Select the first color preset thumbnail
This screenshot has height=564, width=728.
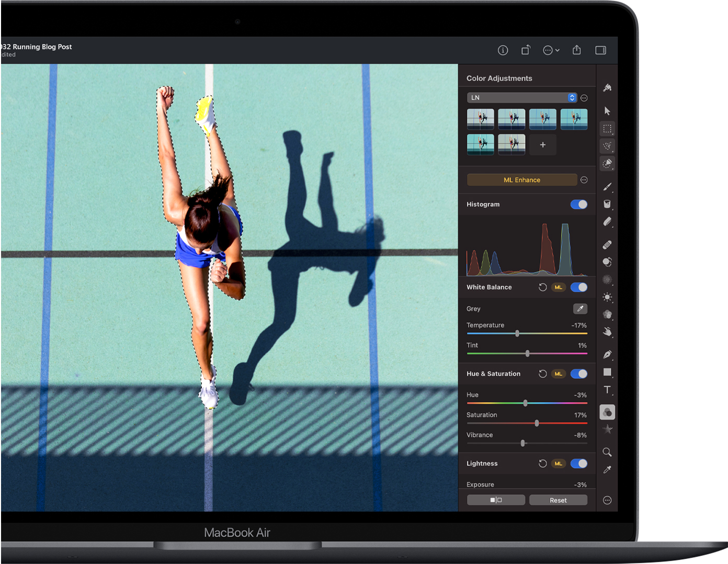[x=480, y=119]
